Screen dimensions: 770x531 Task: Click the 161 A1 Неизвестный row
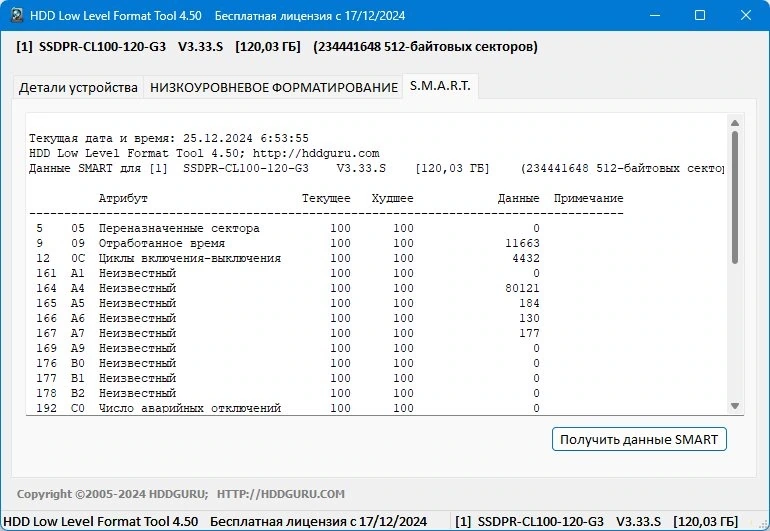287,273
